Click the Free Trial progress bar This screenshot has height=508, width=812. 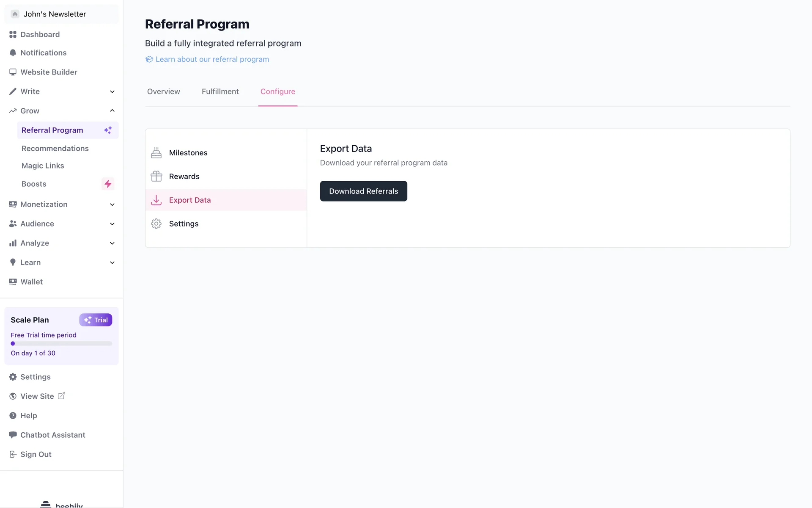click(61, 344)
